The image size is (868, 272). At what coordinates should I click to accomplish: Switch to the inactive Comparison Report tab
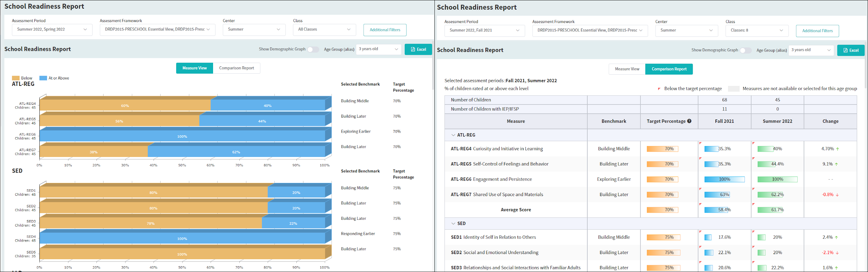point(236,68)
